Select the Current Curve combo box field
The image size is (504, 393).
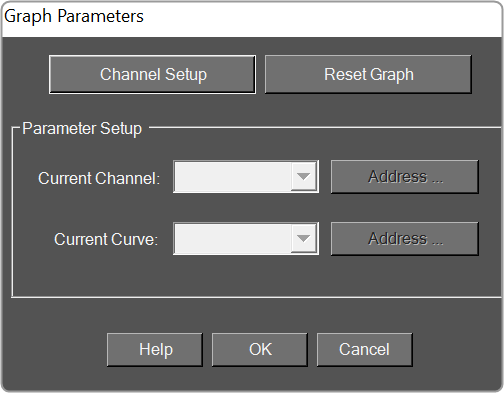[x=246, y=239]
